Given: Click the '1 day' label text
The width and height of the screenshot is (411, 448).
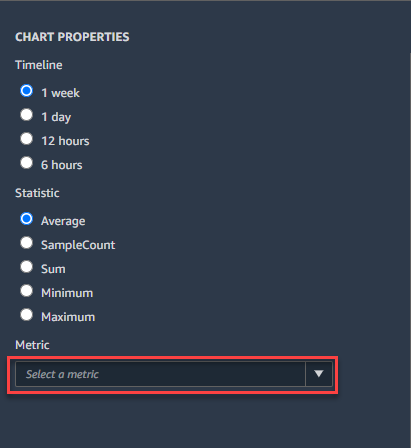Looking at the screenshot, I should tap(56, 117).
